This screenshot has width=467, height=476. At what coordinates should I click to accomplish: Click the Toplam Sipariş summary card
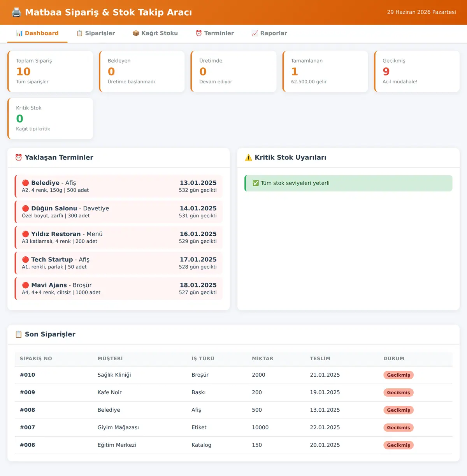coord(50,72)
